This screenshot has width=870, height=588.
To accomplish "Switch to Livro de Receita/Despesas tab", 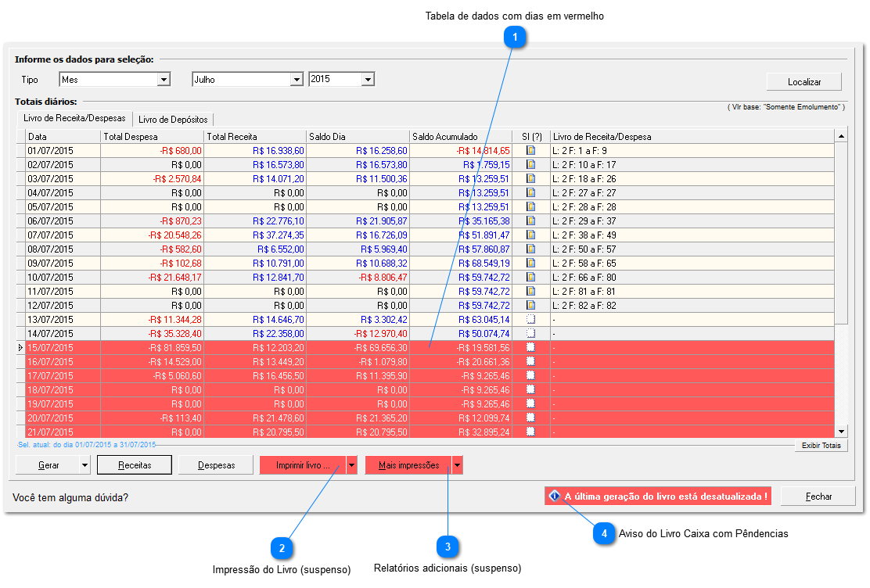I will (x=74, y=118).
